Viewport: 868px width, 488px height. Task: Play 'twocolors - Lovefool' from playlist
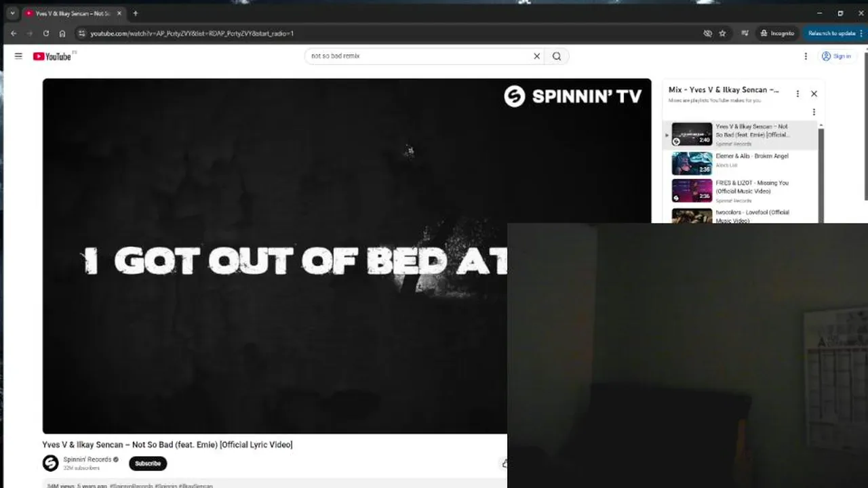752,216
